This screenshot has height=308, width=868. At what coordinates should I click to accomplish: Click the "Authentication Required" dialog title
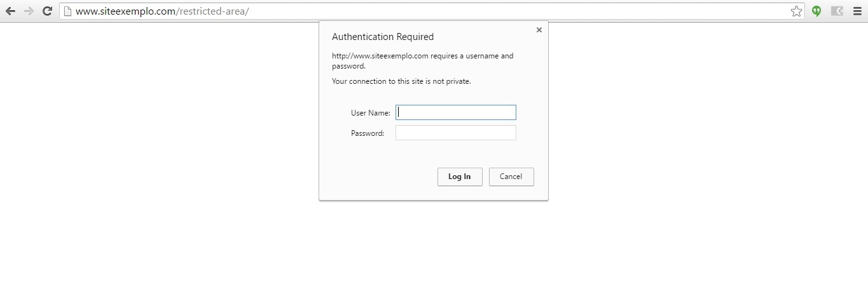(383, 37)
